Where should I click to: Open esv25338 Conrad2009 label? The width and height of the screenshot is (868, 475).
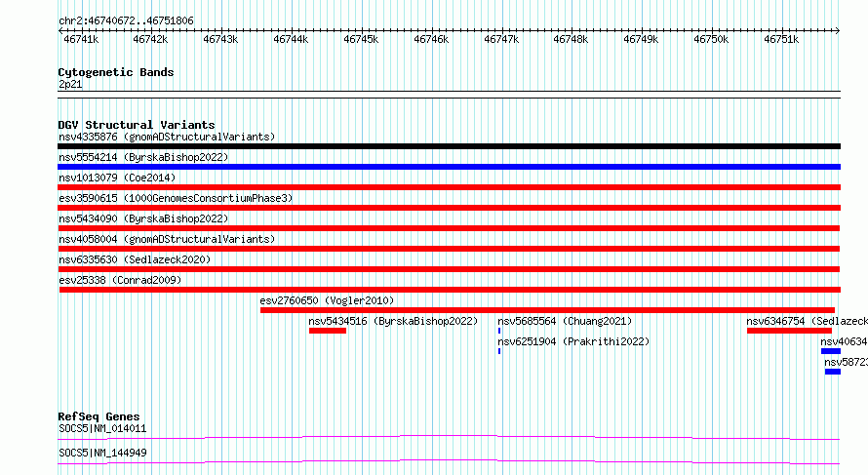coord(120,280)
